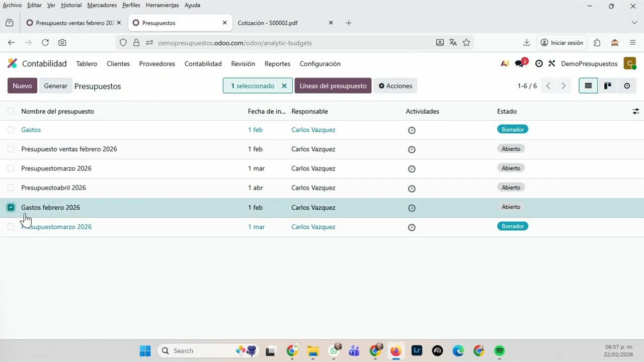644x362 pixels.
Task: Open the optional columns adjust icon
Action: point(635,111)
